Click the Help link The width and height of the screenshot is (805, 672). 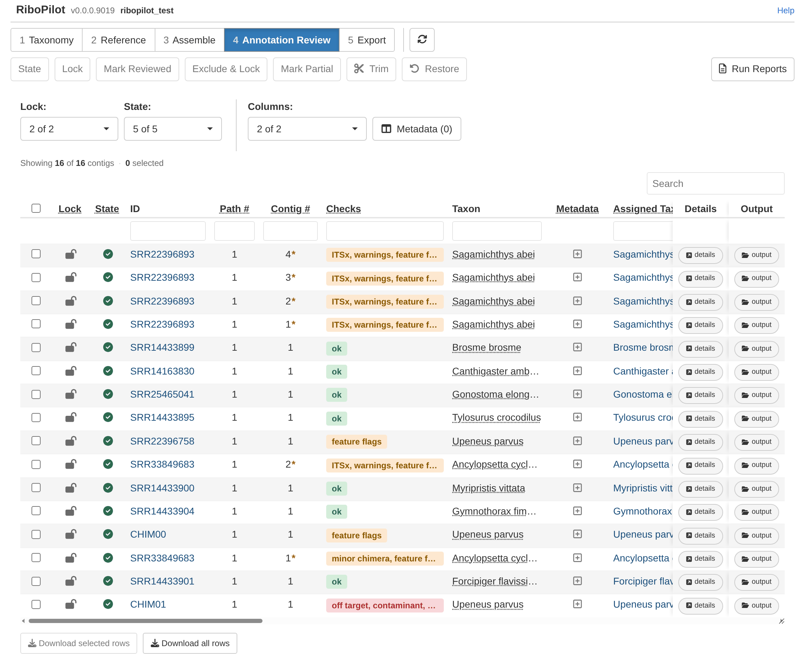click(785, 10)
